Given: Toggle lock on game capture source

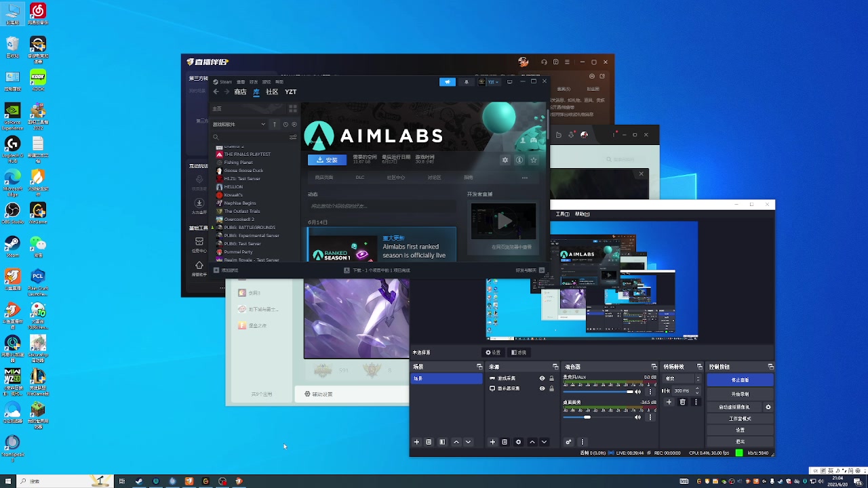Looking at the screenshot, I should [x=551, y=378].
